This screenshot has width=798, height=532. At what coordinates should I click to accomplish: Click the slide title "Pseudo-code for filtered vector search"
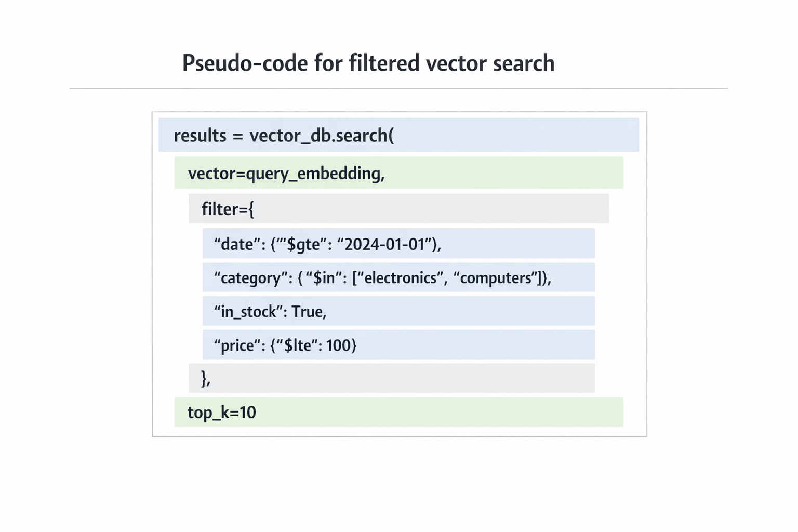pyautogui.click(x=368, y=63)
